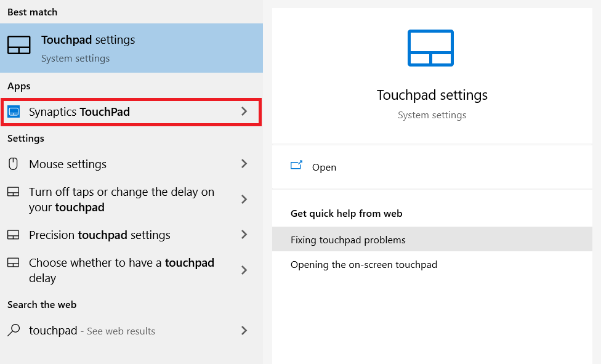Select the Synaptics TouchPad app icon
Viewport: 601px width, 364px height.
(14, 111)
